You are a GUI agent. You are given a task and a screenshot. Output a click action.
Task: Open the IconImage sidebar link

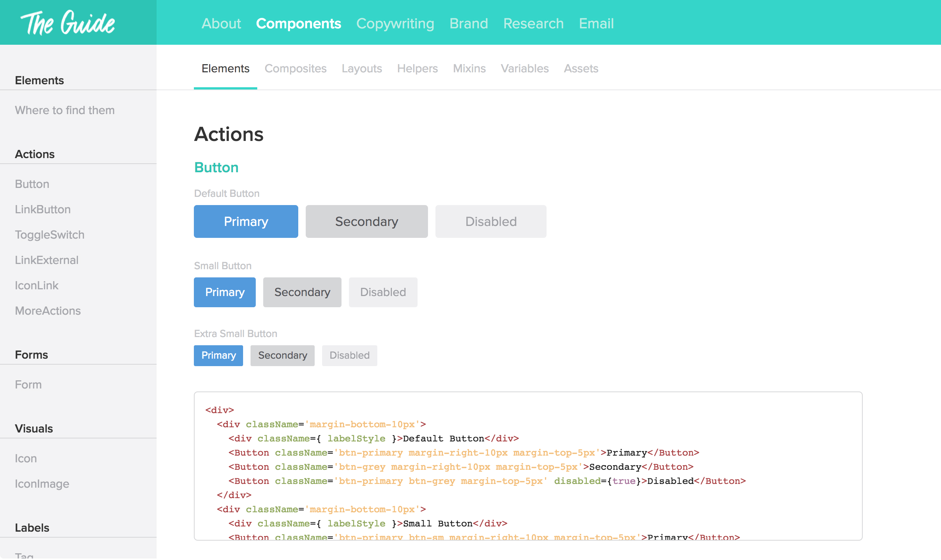(42, 484)
